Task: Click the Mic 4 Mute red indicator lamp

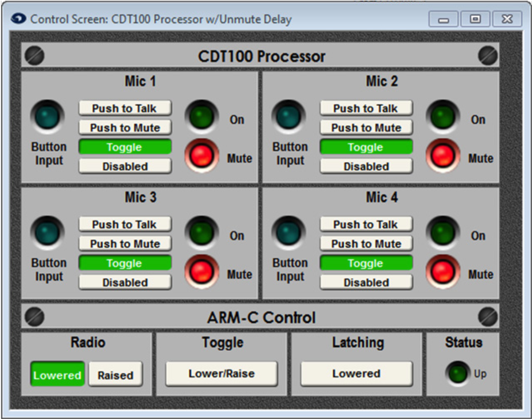Action: pyautogui.click(x=444, y=270)
